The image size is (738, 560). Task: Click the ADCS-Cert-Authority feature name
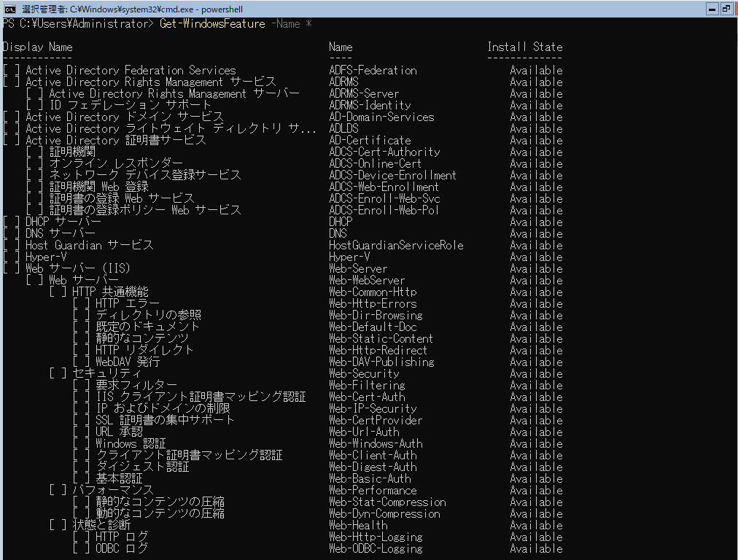pos(384,152)
